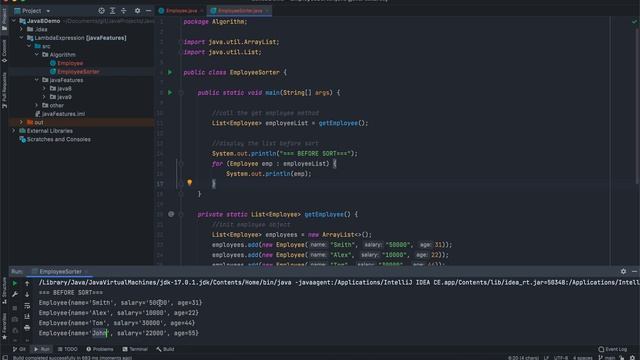Select Scratches and Consoles node
The height and width of the screenshot is (360, 640).
tap(55, 139)
